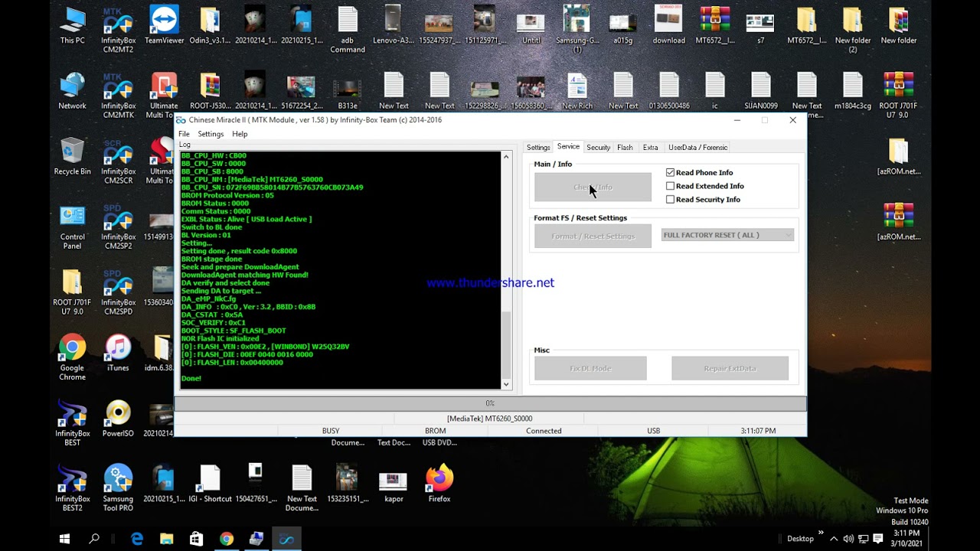980x551 pixels.
Task: Open the taskbar clock and date
Action: [x=906, y=539]
